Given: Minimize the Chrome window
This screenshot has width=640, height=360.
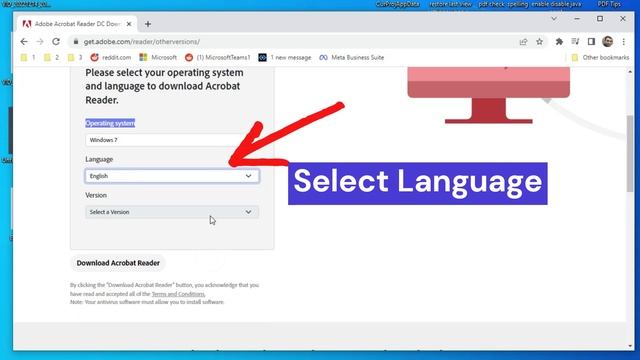Looking at the screenshot, I should click(577, 19).
